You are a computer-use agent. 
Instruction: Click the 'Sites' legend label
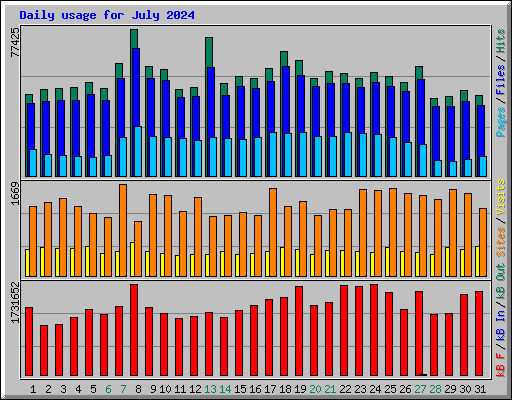[501, 242]
